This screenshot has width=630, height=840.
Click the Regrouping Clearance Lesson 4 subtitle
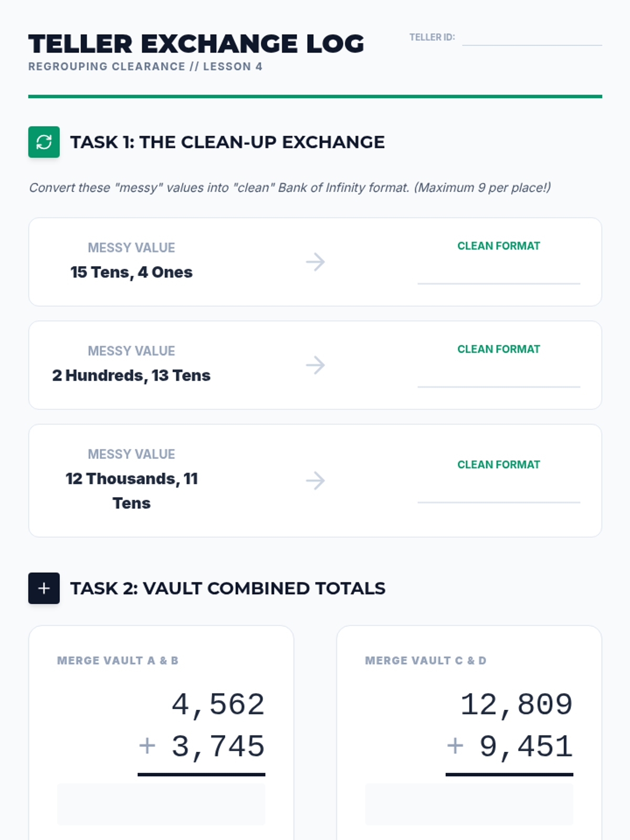pos(145,67)
